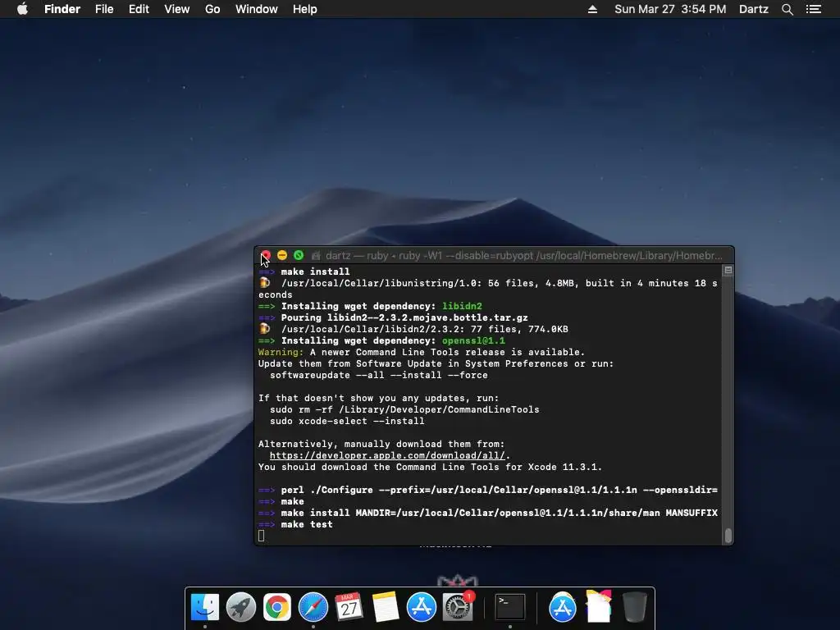Click the date and time in the menu bar
This screenshot has height=630, width=840.
point(670,9)
